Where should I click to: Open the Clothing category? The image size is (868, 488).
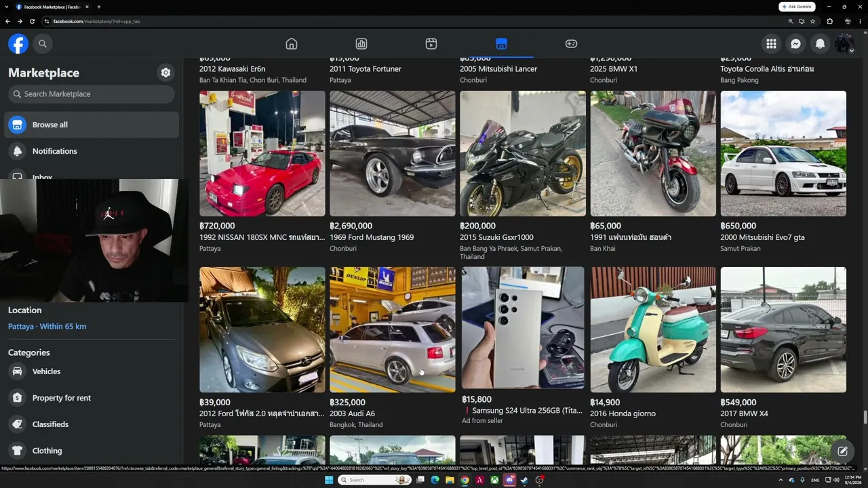[x=92, y=451]
